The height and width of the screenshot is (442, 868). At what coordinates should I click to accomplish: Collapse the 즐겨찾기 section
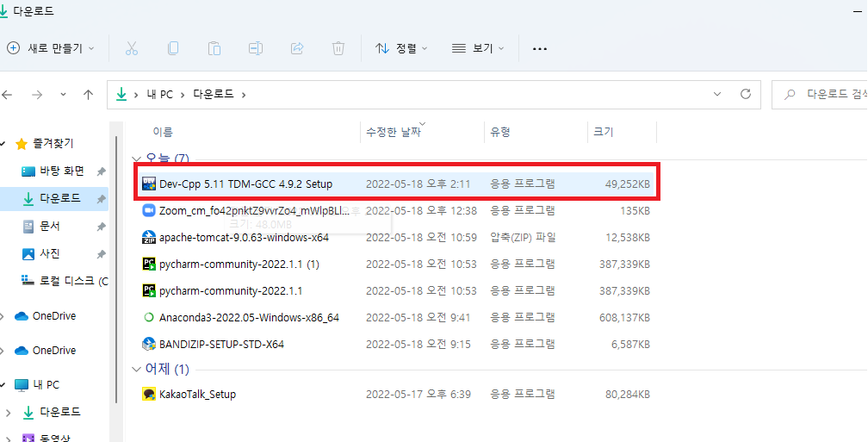click(x=3, y=144)
